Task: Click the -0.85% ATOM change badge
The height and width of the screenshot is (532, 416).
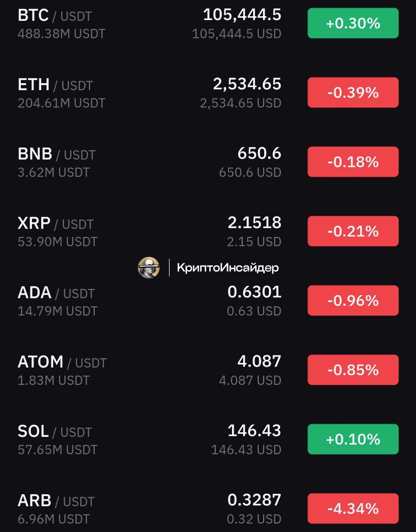Action: click(x=353, y=370)
